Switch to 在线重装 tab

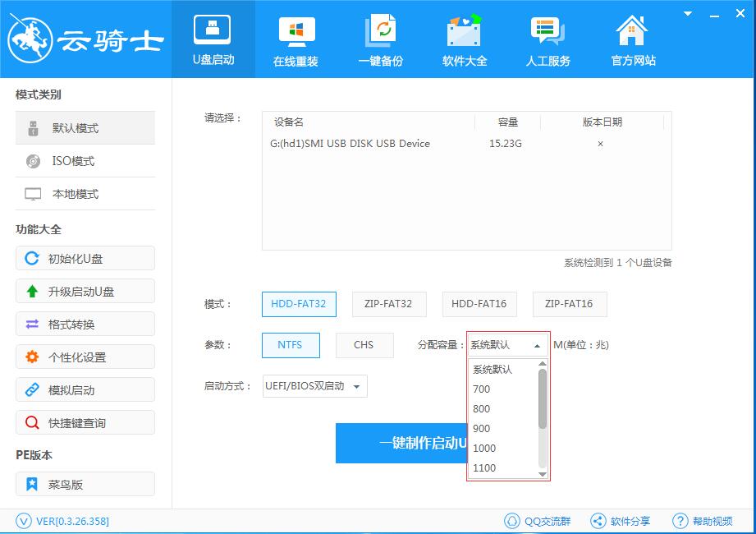296,39
